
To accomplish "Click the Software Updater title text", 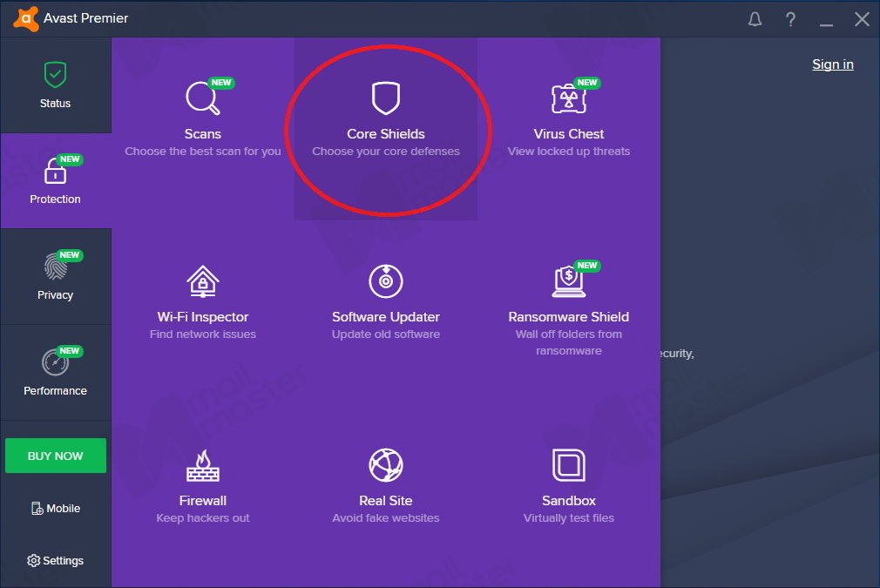I will click(386, 317).
